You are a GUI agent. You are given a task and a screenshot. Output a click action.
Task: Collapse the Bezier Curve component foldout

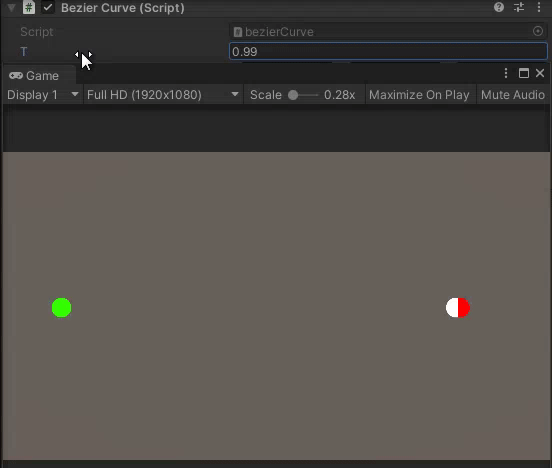pyautogui.click(x=11, y=7)
